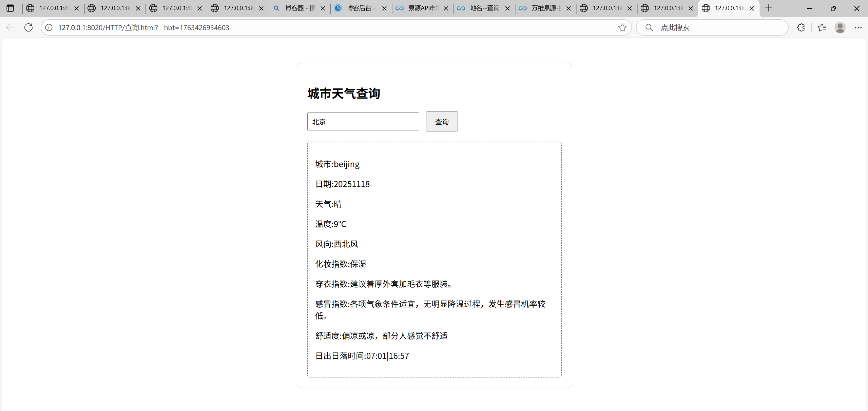Screen dimensions: 868x411
Task: Open the favorites list icon
Action: 822,27
